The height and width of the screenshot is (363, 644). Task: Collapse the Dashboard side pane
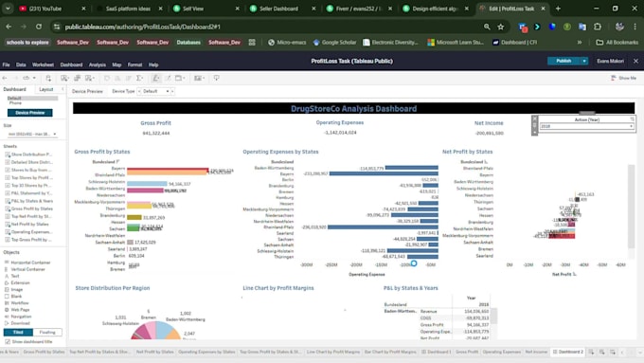tap(63, 89)
